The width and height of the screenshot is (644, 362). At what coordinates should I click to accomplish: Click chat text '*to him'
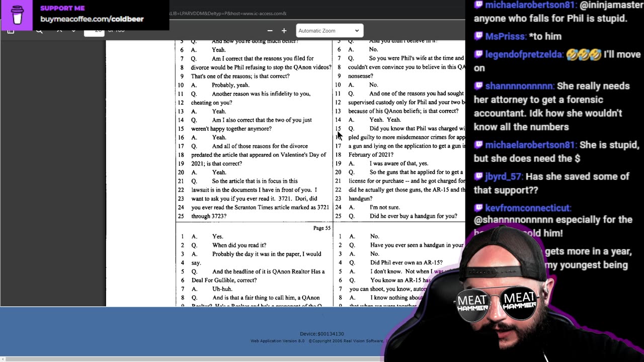tap(545, 36)
